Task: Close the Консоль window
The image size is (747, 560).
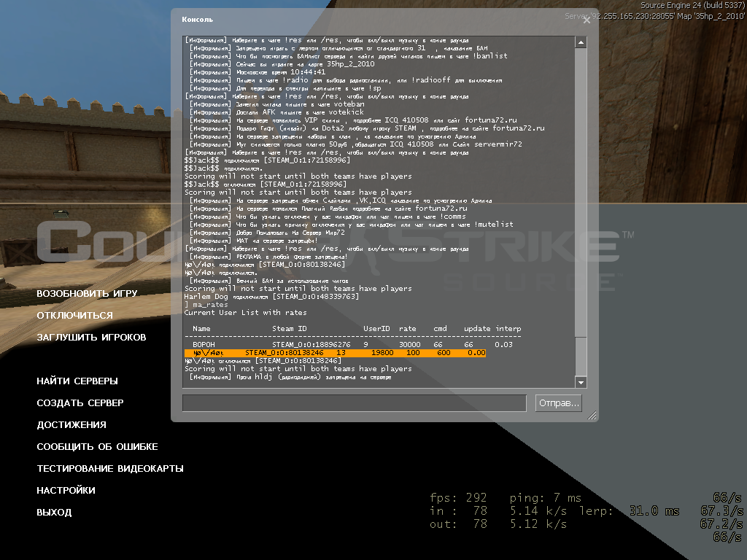Action: pos(587,20)
